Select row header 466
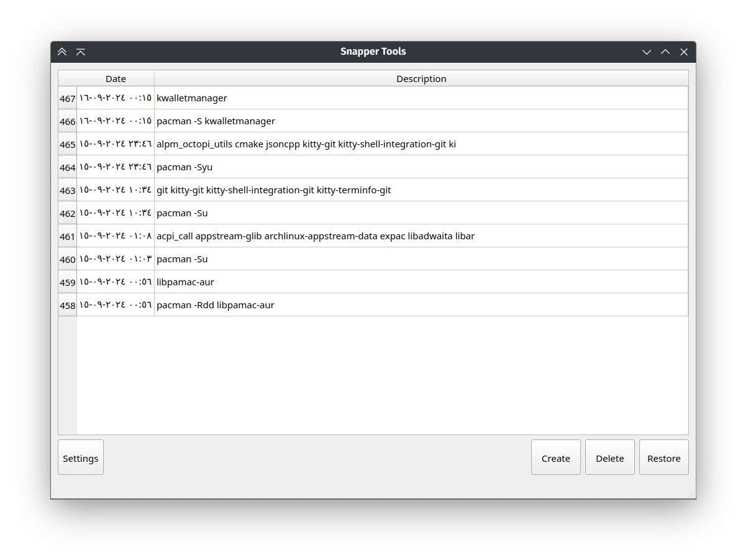748x560 pixels. coord(68,121)
